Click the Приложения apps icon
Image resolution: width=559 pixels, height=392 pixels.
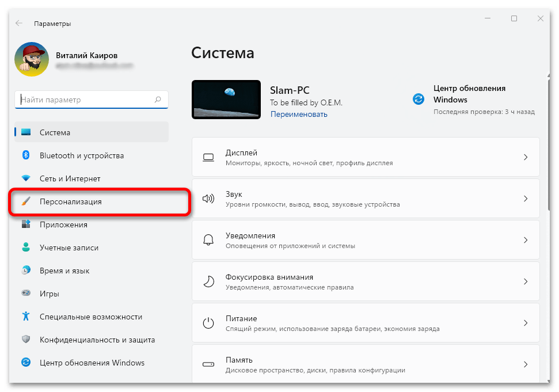tap(26, 224)
